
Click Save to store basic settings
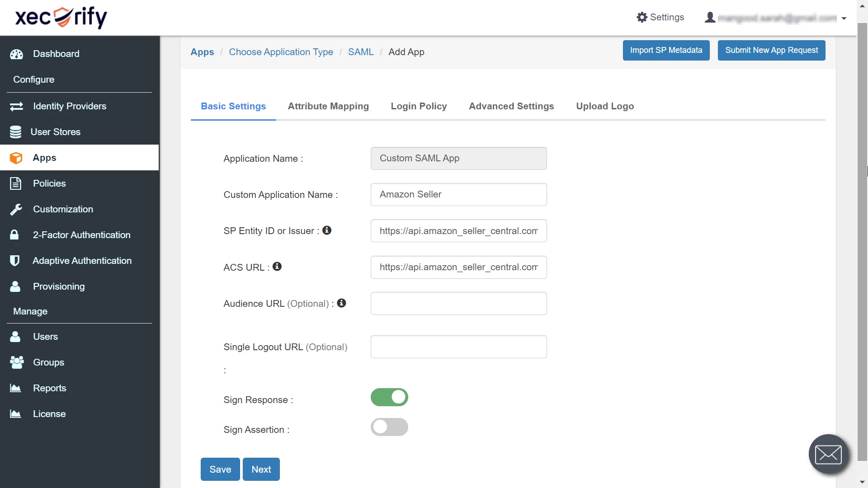tap(220, 469)
